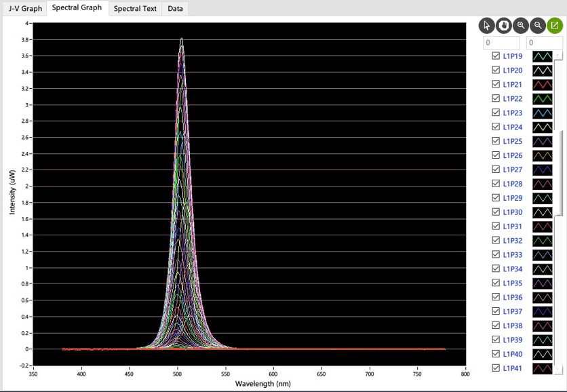Click the L1P21 red line swatch
Viewport: 567px width, 392px height.
[x=543, y=84]
